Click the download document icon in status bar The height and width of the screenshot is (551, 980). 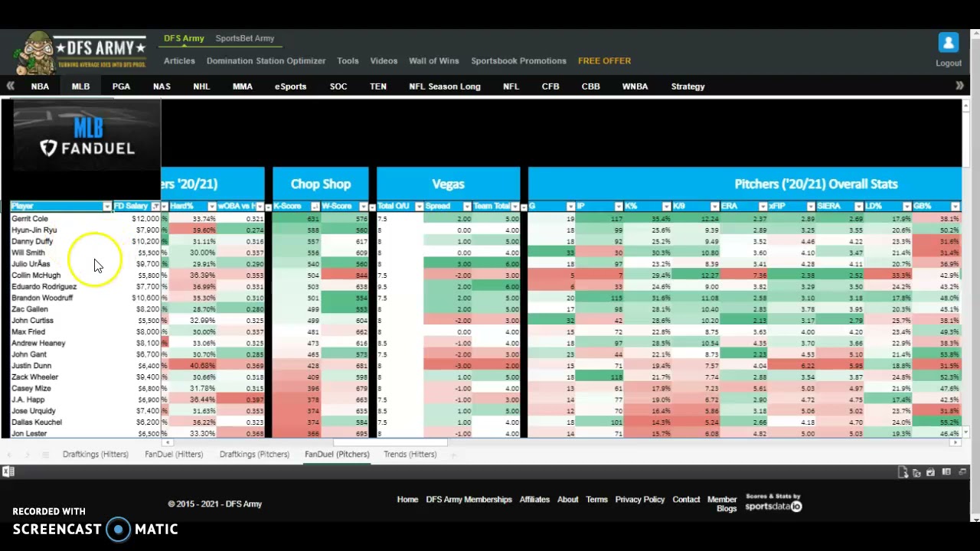pos(903,472)
